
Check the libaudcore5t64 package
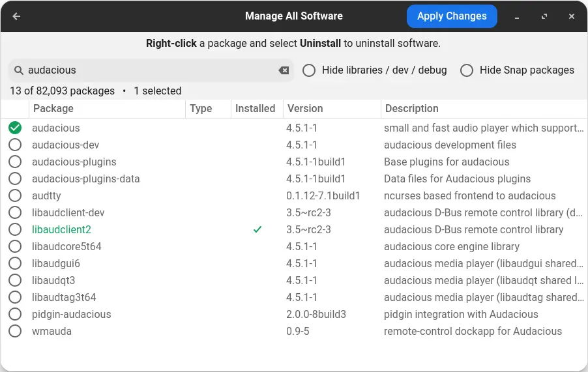click(x=15, y=246)
